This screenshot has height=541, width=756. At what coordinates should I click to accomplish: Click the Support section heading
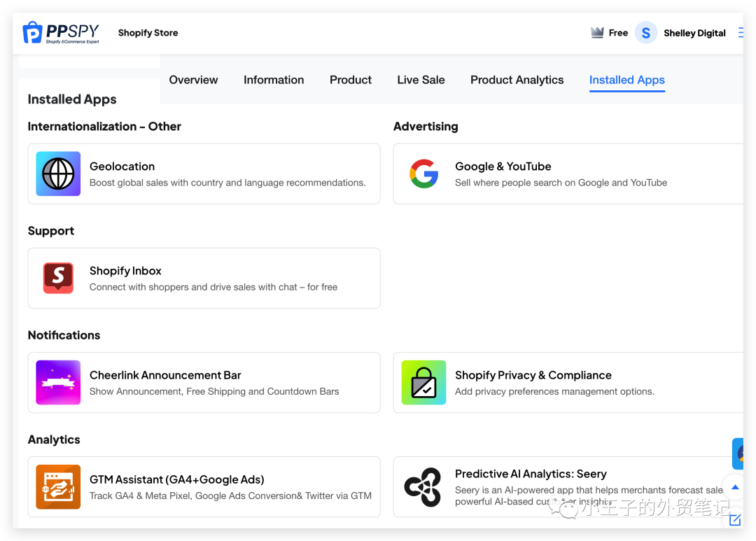pos(50,231)
